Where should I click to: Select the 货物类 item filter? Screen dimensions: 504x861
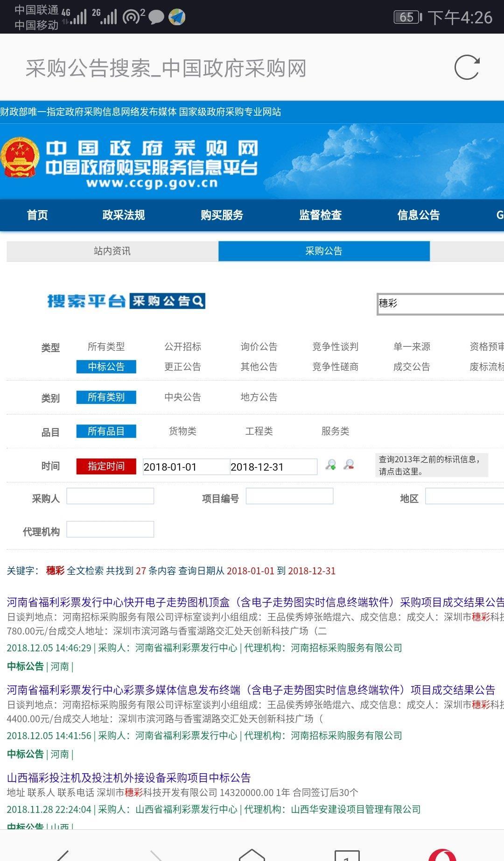coord(182,431)
